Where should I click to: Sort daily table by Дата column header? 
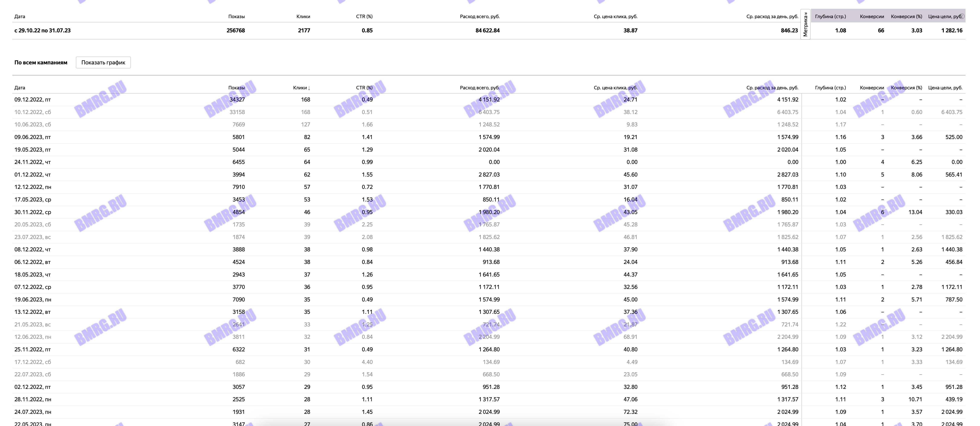point(20,88)
